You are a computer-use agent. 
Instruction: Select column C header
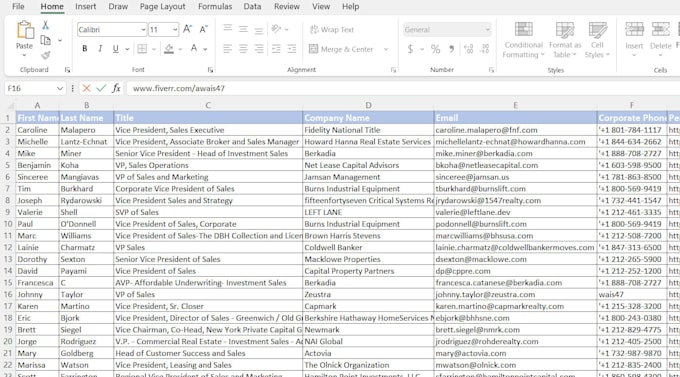pyautogui.click(x=208, y=105)
